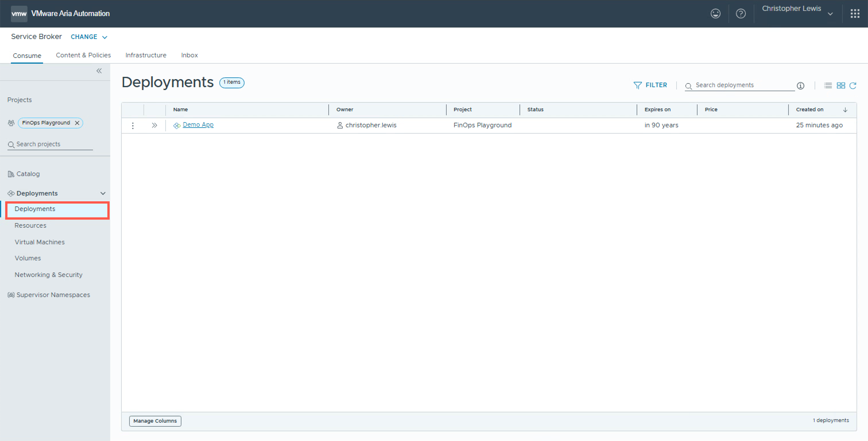Click the search info icon
Image resolution: width=868 pixels, height=441 pixels.
point(801,86)
